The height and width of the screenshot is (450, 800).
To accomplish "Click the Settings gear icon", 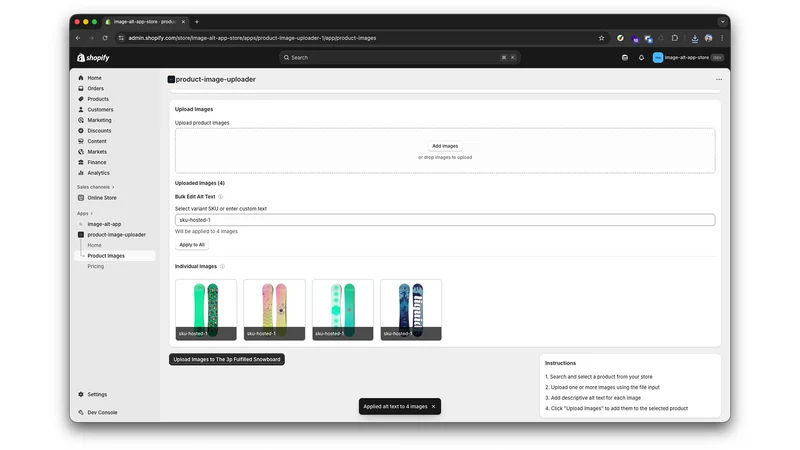I will tap(81, 394).
